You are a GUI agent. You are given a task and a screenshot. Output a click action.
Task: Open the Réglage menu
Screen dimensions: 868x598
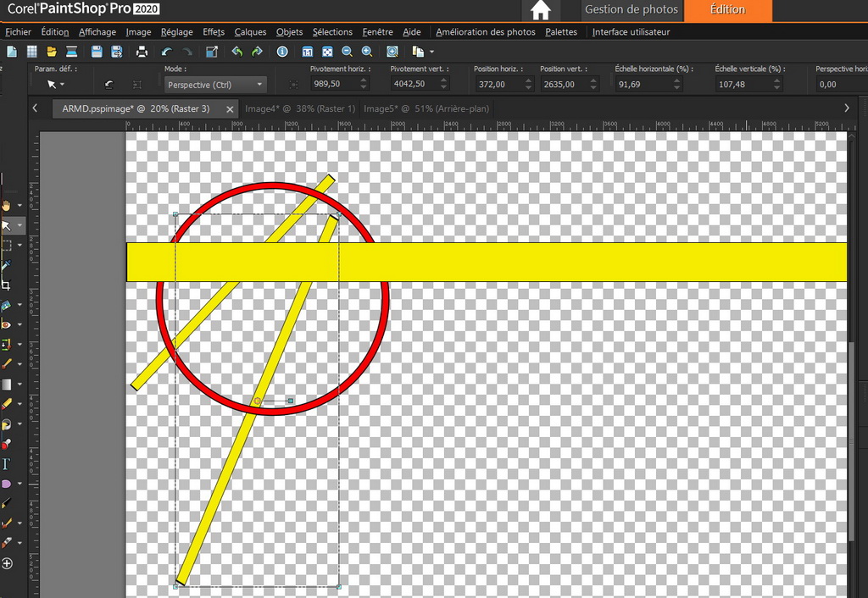tap(176, 32)
